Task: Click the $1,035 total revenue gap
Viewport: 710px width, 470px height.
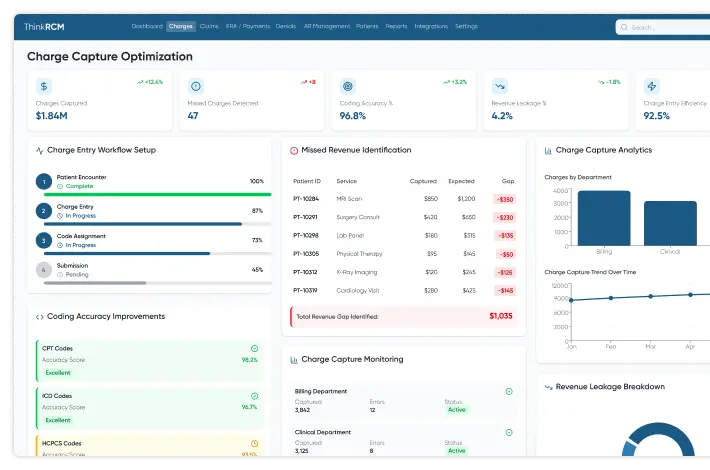Action: coord(501,316)
